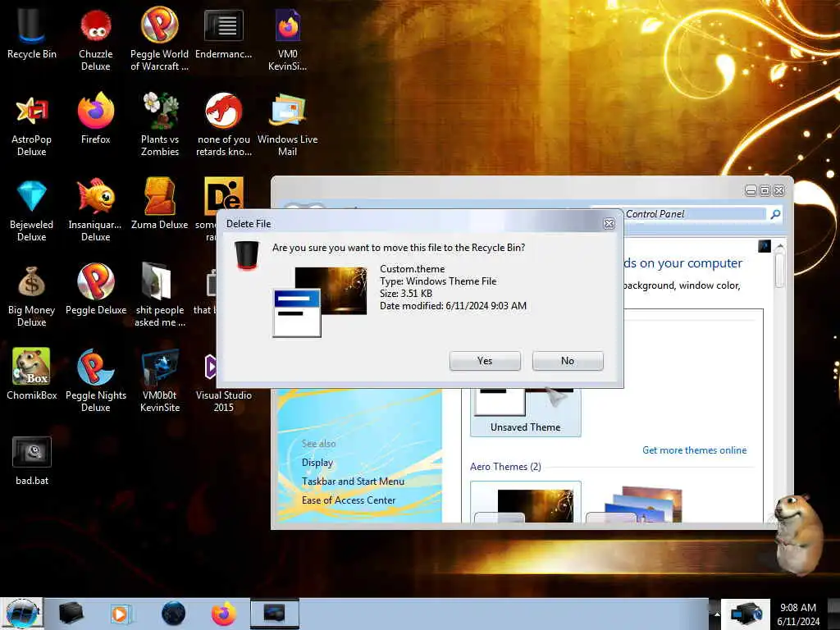
Task: Click the 'Aero Themes (2)' heading
Action: [x=505, y=467]
